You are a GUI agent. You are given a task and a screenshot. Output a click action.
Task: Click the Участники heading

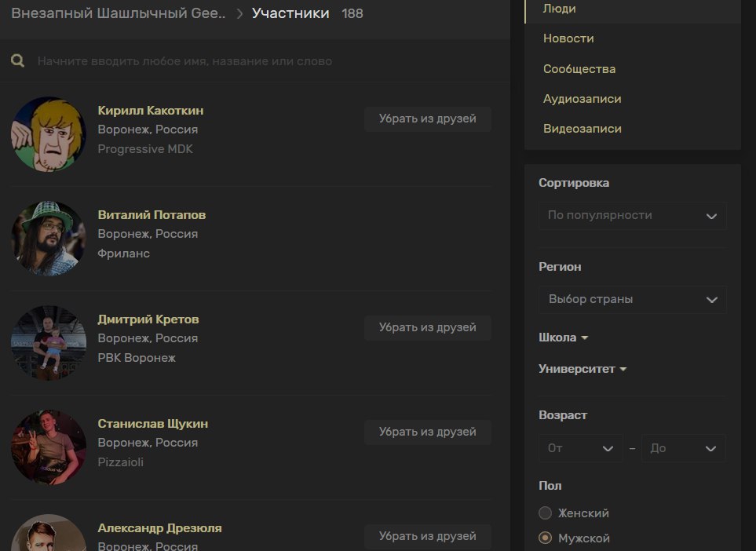pos(290,13)
